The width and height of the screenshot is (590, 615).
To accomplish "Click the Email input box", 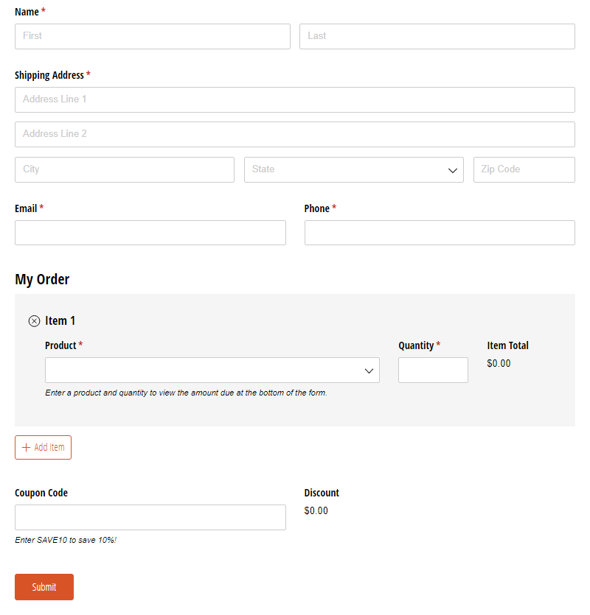I will 150,233.
